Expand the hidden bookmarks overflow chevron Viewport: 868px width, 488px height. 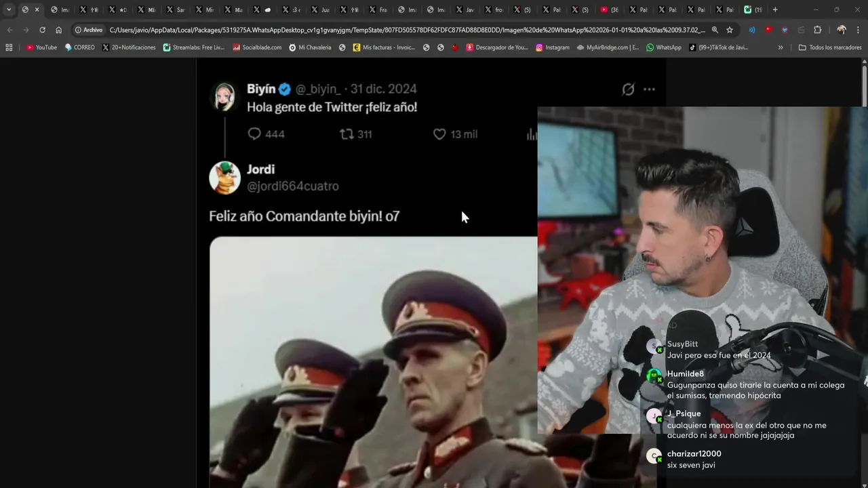click(781, 47)
